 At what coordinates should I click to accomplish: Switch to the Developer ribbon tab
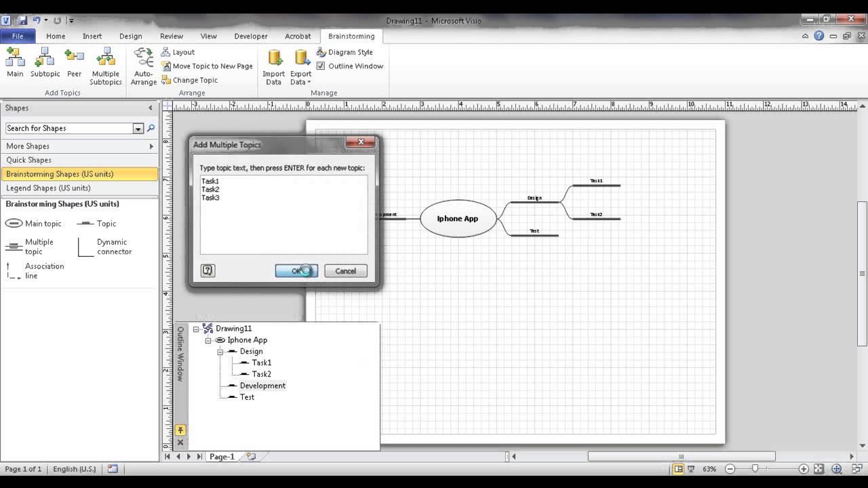[x=251, y=36]
